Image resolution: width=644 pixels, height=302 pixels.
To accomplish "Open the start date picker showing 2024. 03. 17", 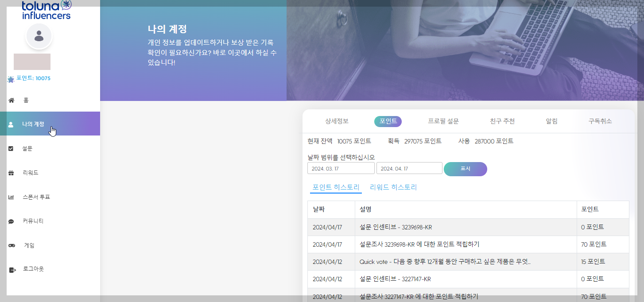I will click(341, 168).
